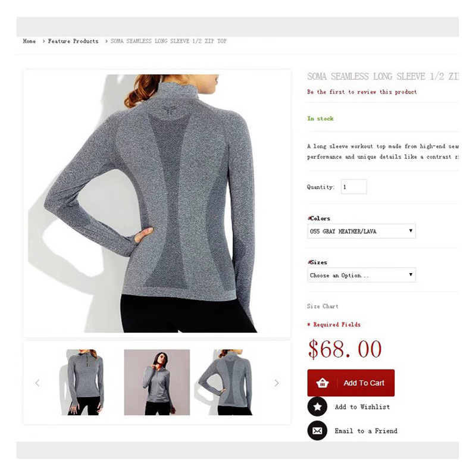Click the Add To Cart button

[x=350, y=383]
